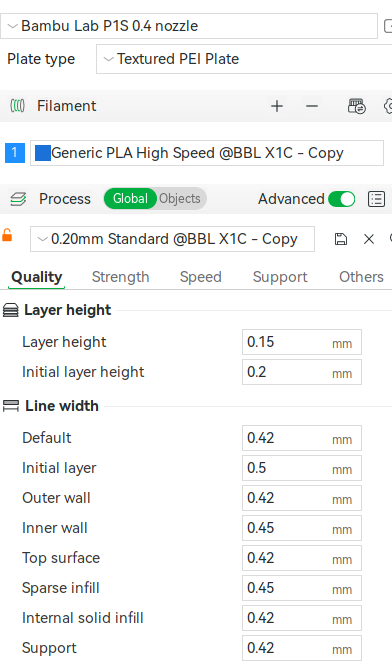
Task: Edit the Inner wall line width field
Action: [x=302, y=528]
